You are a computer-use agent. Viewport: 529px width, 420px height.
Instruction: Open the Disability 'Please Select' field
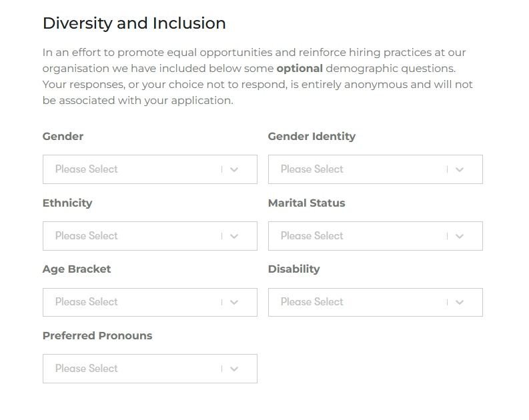tap(312, 302)
